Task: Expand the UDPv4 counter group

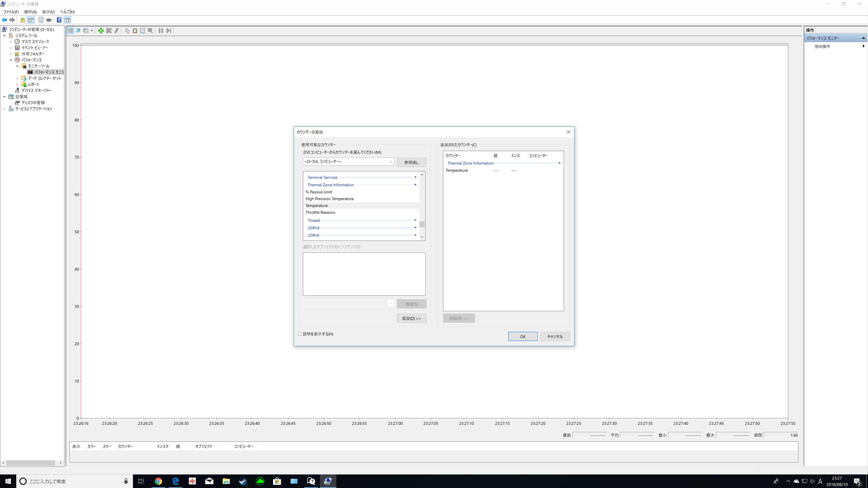Action: [415, 228]
